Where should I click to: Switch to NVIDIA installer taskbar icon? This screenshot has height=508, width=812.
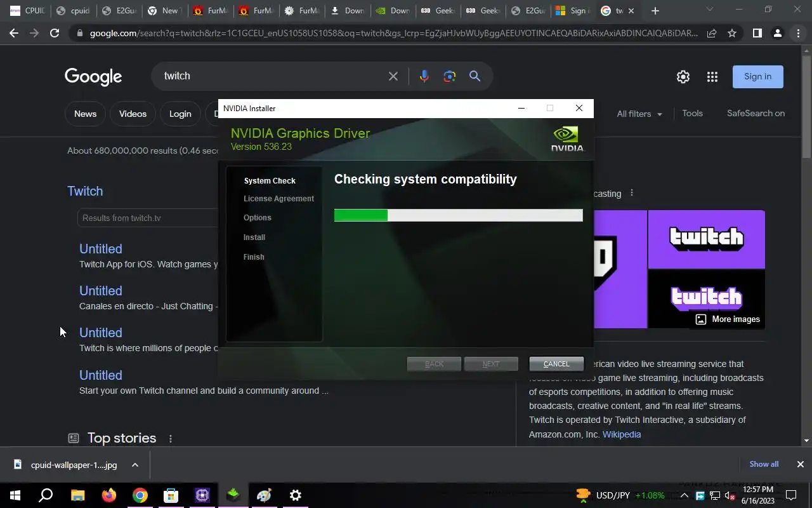coord(233,495)
